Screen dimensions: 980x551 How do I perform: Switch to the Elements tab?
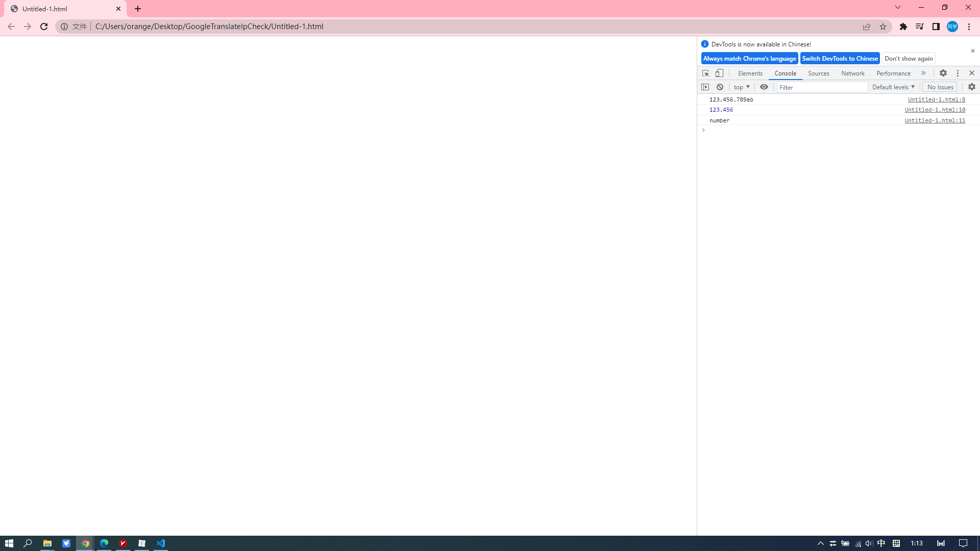(x=750, y=72)
